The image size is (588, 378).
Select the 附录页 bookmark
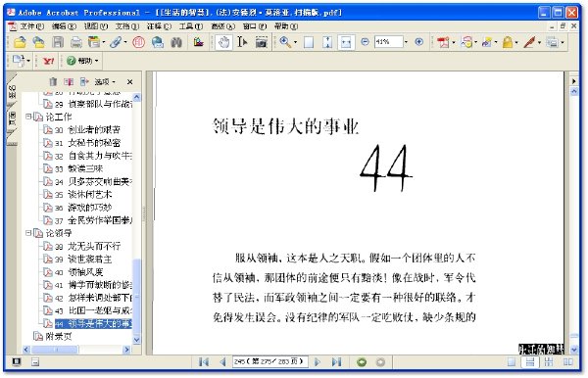click(x=58, y=336)
